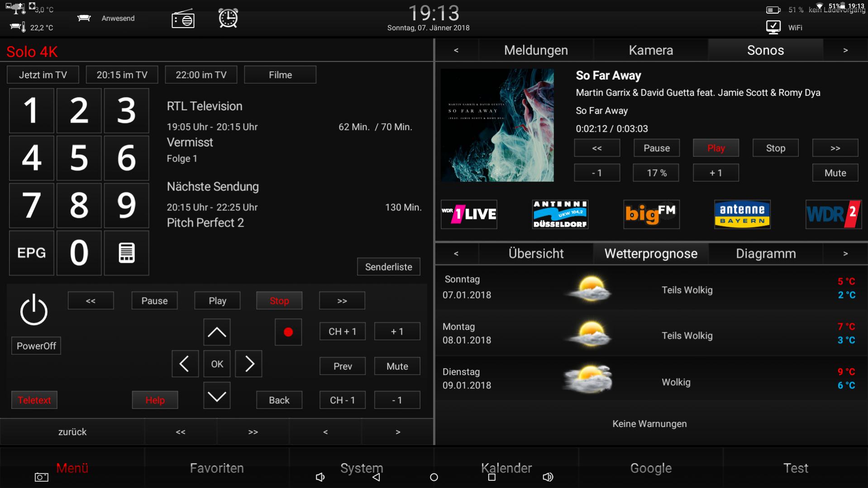Viewport: 868px width, 488px height.
Task: Open the Senderliste channel list
Action: tap(388, 267)
